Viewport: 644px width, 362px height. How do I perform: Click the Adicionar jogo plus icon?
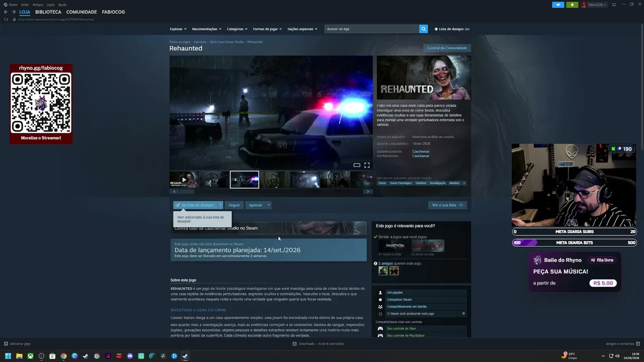(6, 344)
